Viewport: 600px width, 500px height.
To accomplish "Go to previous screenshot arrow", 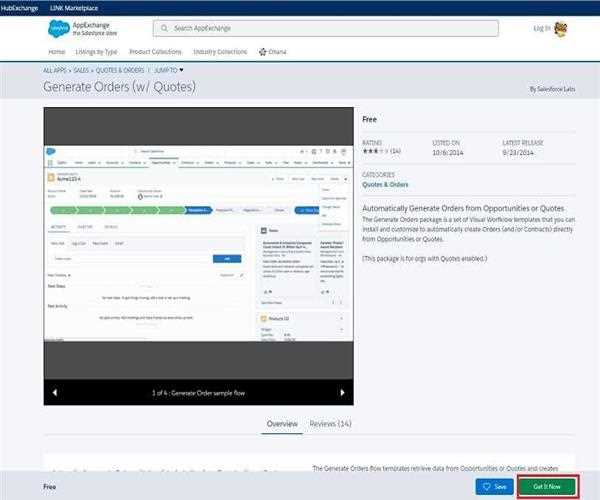I will tap(55, 393).
